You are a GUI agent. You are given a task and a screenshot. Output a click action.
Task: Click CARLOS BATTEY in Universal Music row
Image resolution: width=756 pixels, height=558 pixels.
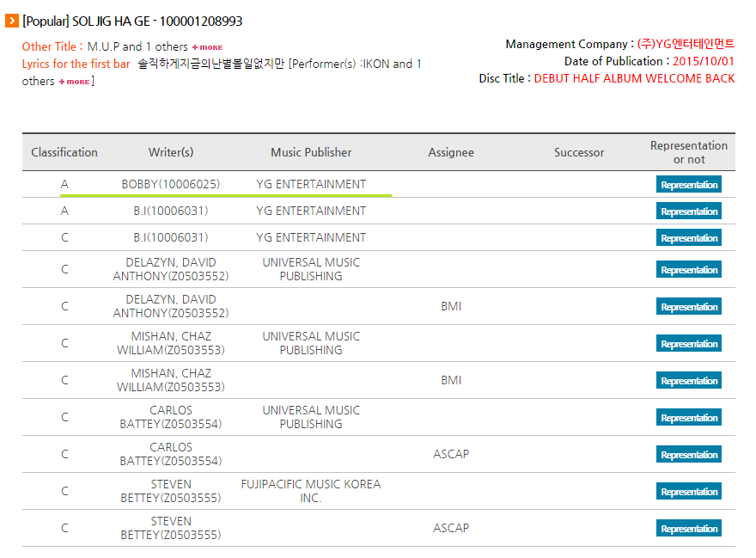(171, 417)
